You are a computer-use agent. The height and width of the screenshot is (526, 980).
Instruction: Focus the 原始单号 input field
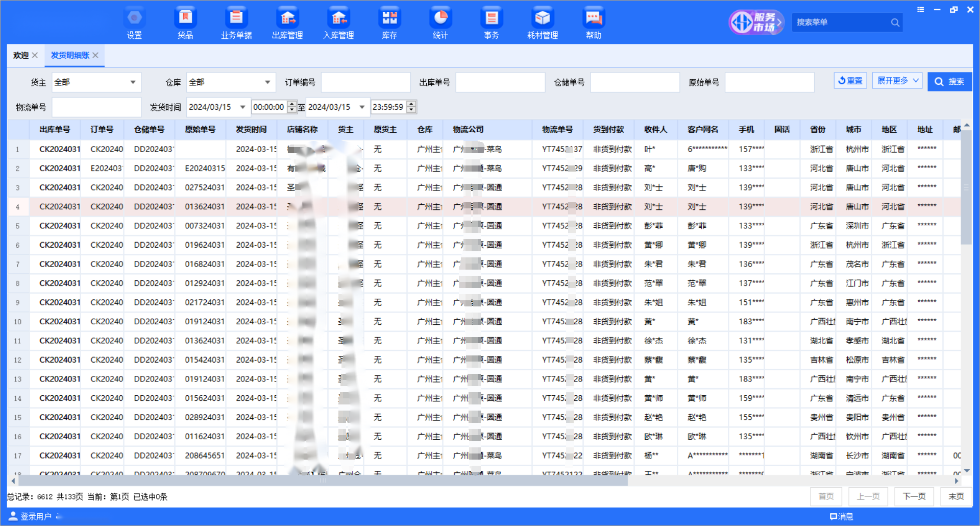[x=770, y=82]
